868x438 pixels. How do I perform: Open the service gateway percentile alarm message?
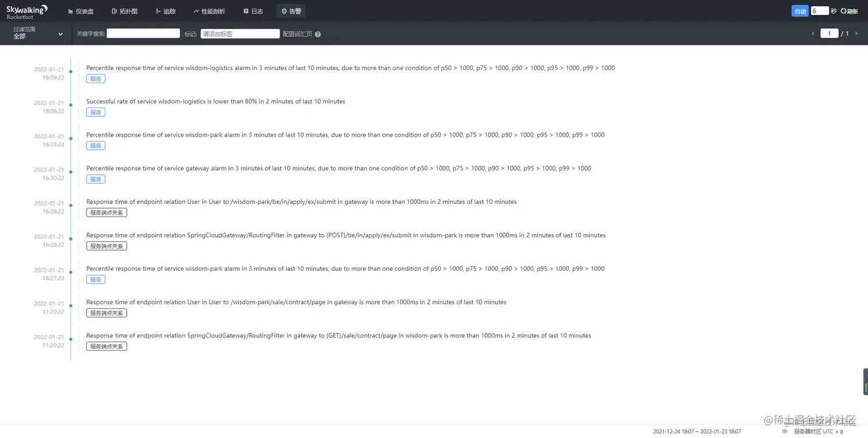point(339,168)
